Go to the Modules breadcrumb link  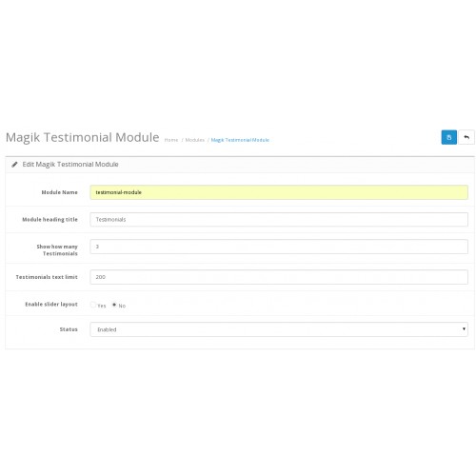point(194,140)
